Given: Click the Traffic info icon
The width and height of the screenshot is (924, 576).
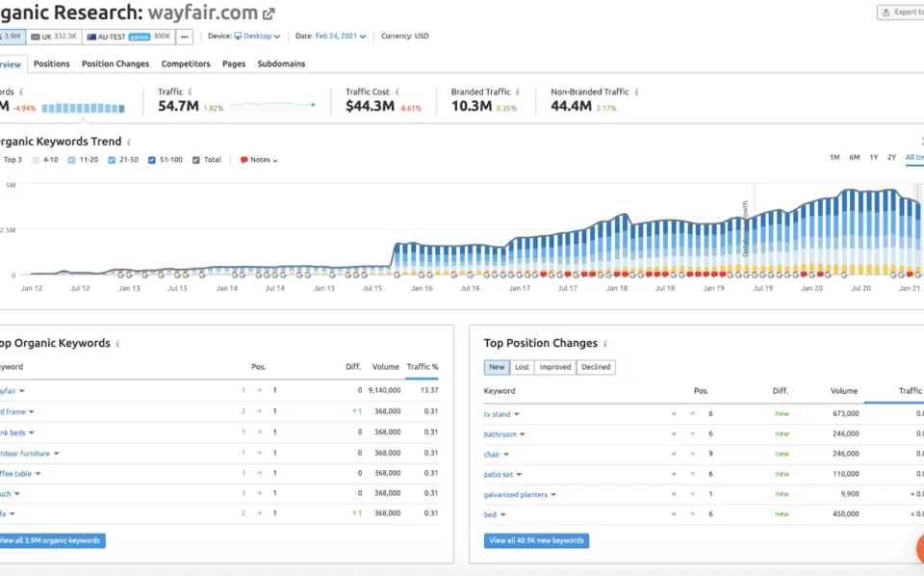Looking at the screenshot, I should [x=190, y=92].
